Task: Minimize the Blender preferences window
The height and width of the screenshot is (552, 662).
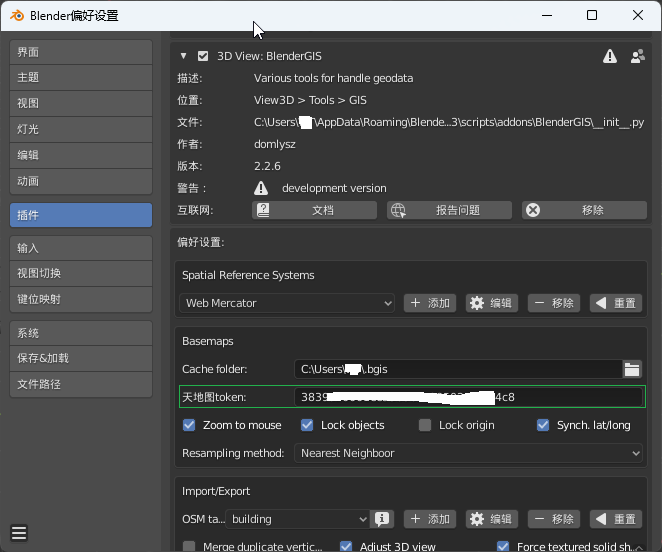Action: coord(547,16)
